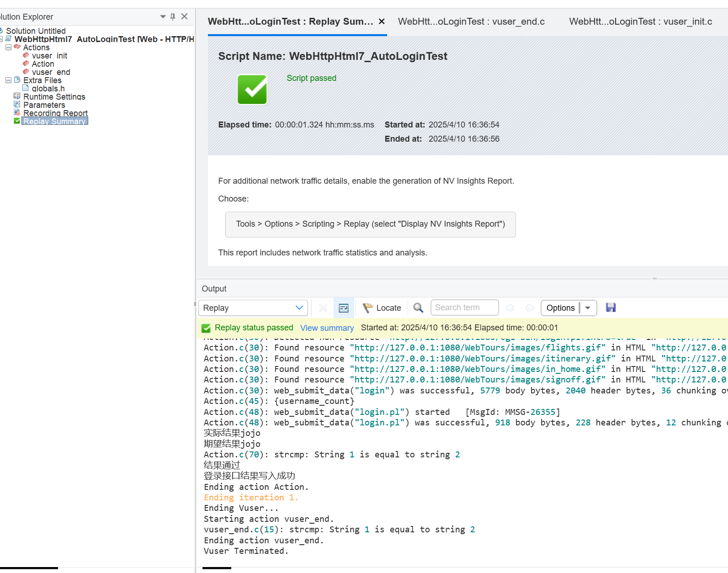The height and width of the screenshot is (573, 728).
Task: Click the script icon beside WebHttpHtml7_AutoLoginTest
Action: click(x=8, y=39)
